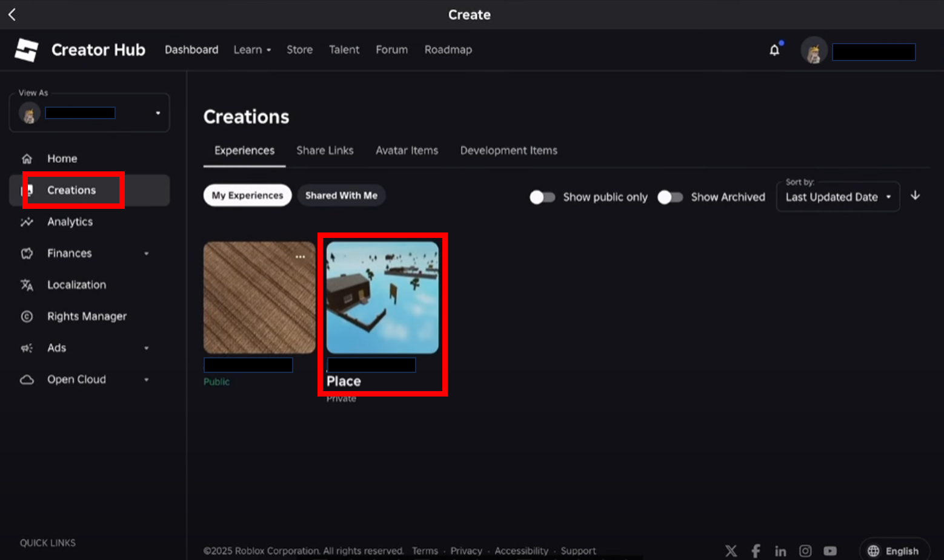The width and height of the screenshot is (944, 560).
Task: Open Roadmap in the top navigation
Action: click(448, 50)
